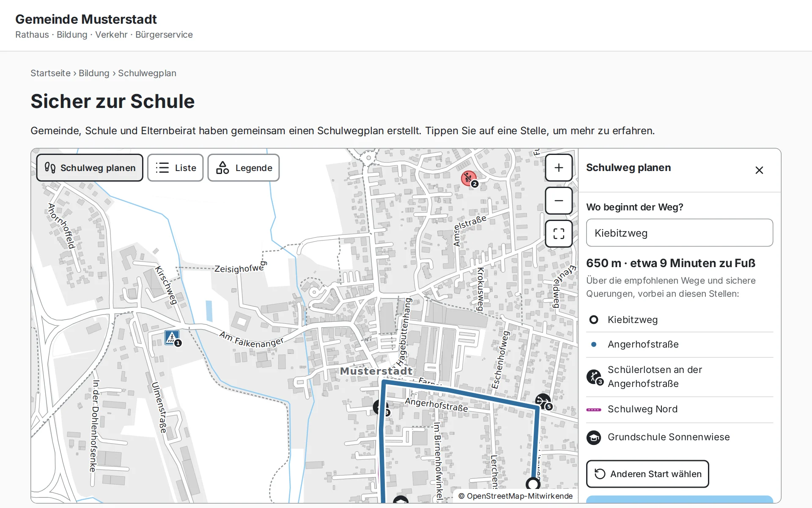Select red danger marker number 2
The width and height of the screenshot is (812, 508).
469,179
